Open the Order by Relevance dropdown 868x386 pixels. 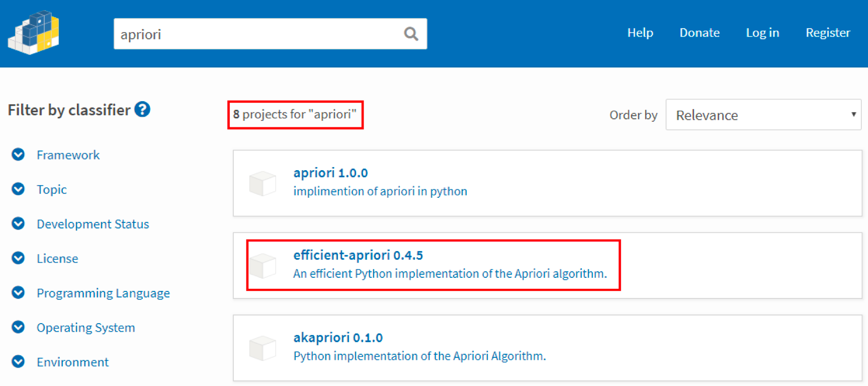pyautogui.click(x=763, y=115)
